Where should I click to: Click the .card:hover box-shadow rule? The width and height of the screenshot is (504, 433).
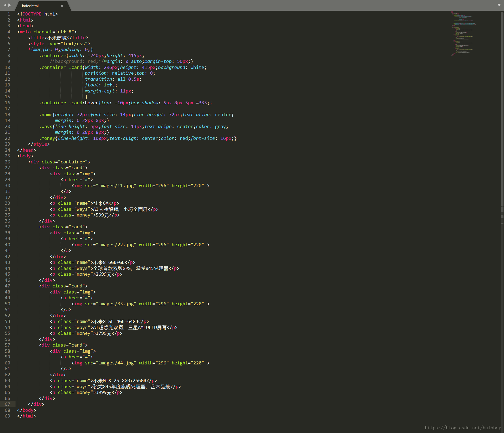(125, 103)
